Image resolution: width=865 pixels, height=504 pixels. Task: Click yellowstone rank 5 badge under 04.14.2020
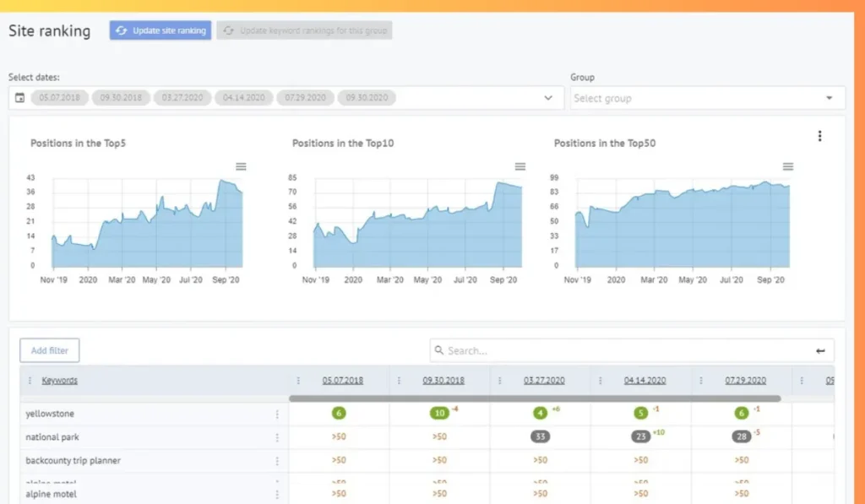click(640, 413)
